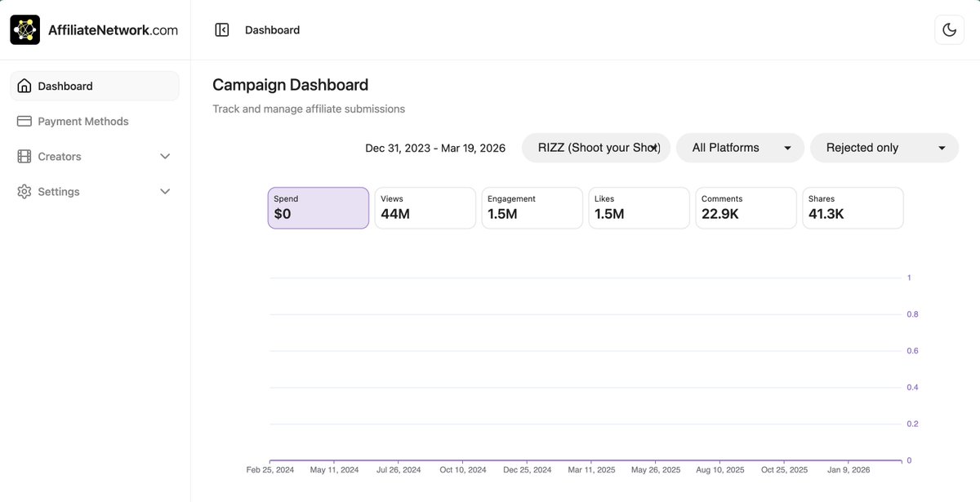
Task: Open the All Platforms dropdown
Action: (x=740, y=148)
